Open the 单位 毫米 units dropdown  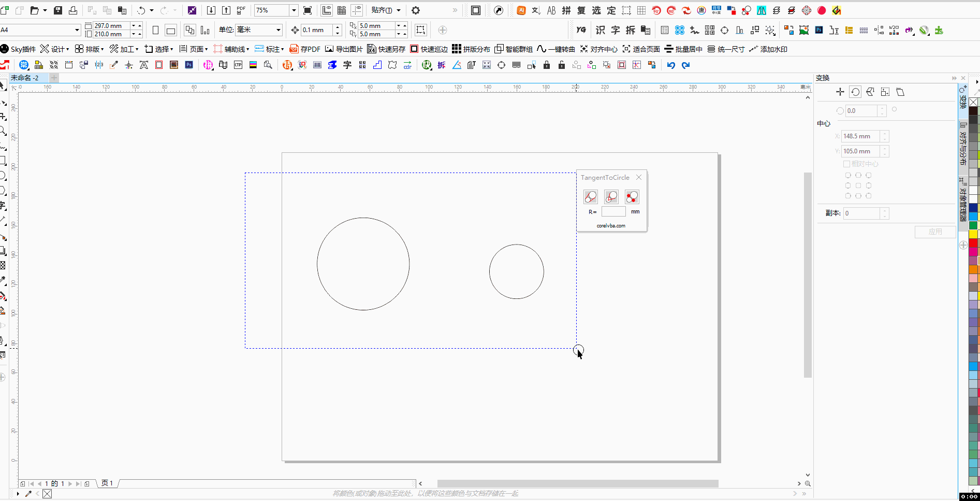click(279, 30)
